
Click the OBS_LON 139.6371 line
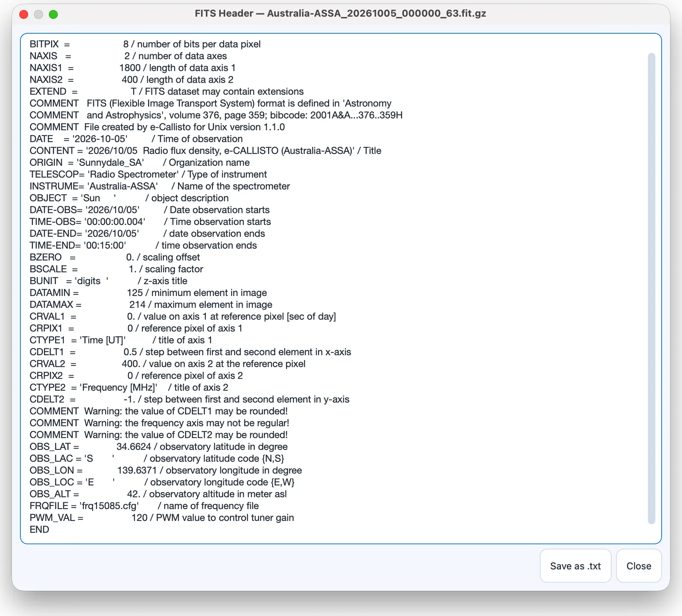[165, 471]
